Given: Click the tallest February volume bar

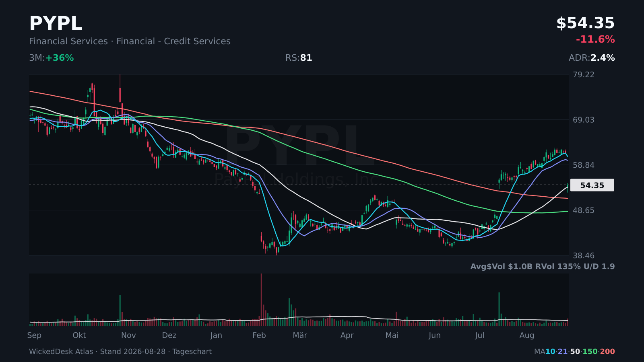Looking at the screenshot, I should 261,300.
